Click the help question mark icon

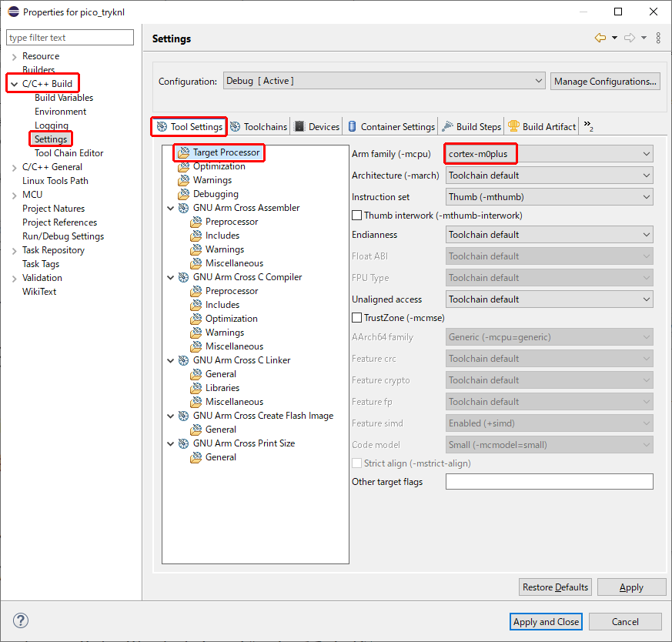point(21,621)
